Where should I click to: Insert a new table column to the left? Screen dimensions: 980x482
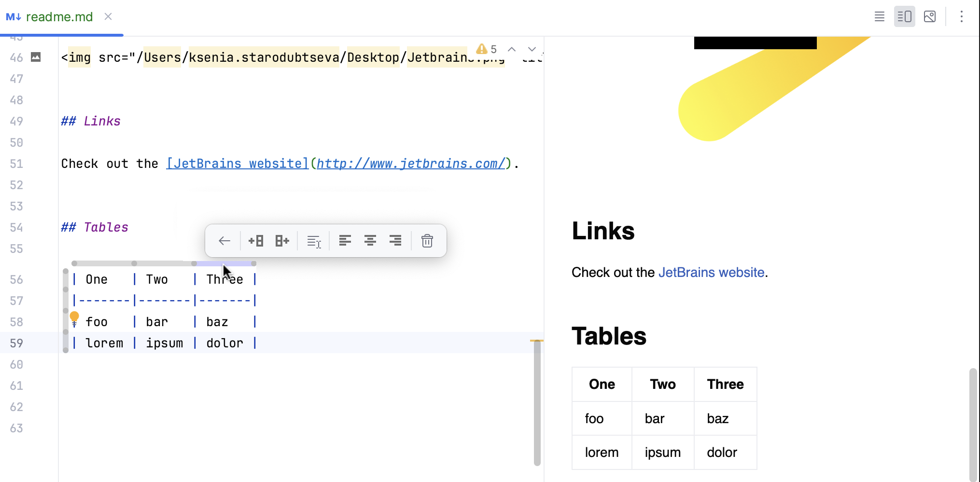click(x=256, y=240)
